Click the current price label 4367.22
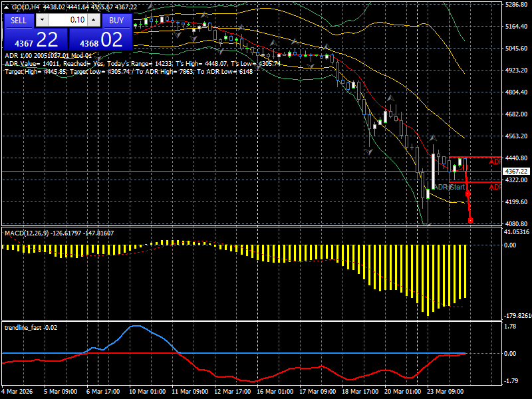The width and height of the screenshot is (532, 399). (x=516, y=172)
